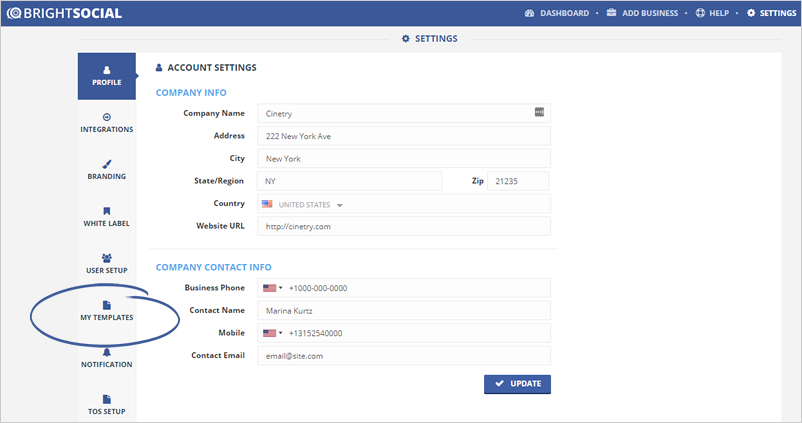Open Mobile country flag selector
This screenshot has height=423, width=802.
click(271, 333)
